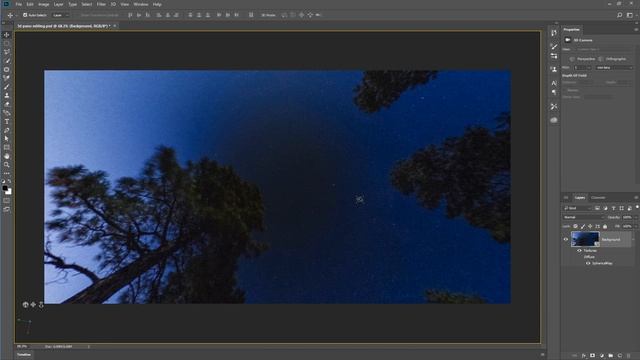Toggle the Textures visibility eye
Image resolution: width=640 pixels, height=360 pixels.
[x=579, y=251]
